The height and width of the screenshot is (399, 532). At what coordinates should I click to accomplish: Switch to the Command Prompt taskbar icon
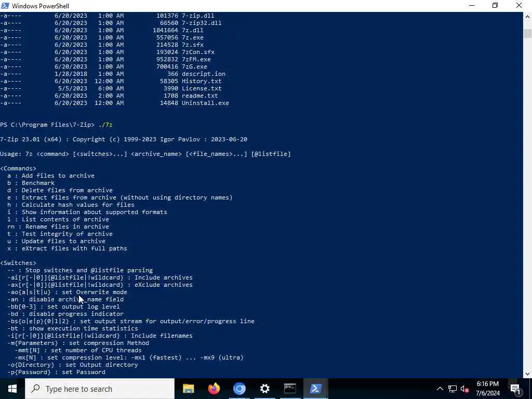[290, 389]
